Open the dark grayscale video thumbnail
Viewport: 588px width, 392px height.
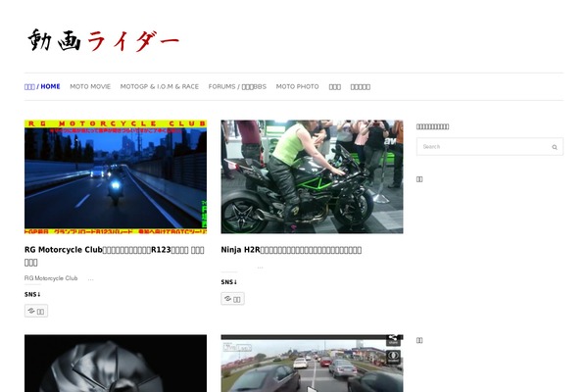tap(116, 364)
